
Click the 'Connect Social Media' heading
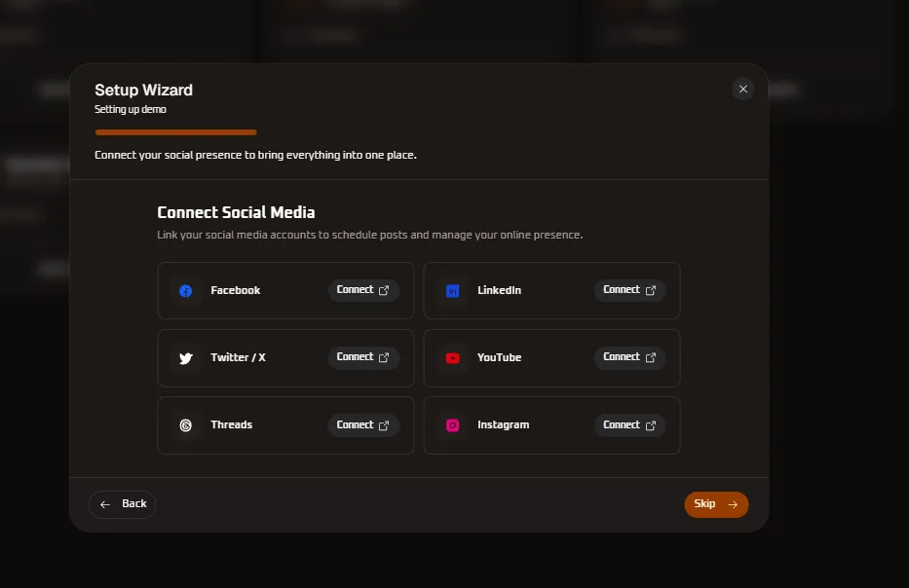click(x=236, y=212)
